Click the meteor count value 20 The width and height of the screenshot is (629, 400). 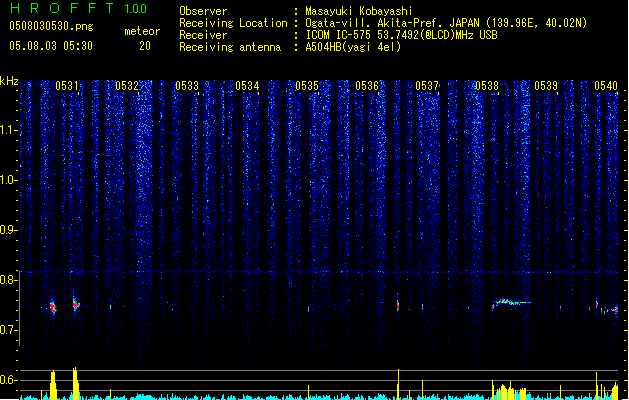[145, 46]
